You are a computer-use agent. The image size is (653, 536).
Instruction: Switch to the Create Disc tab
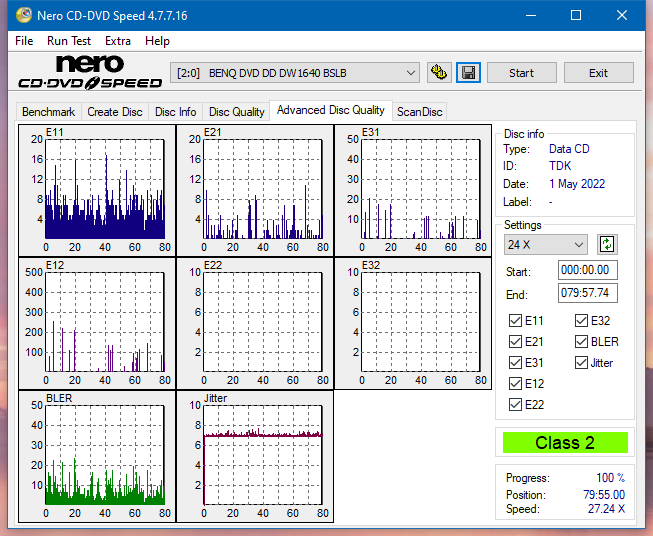(115, 112)
